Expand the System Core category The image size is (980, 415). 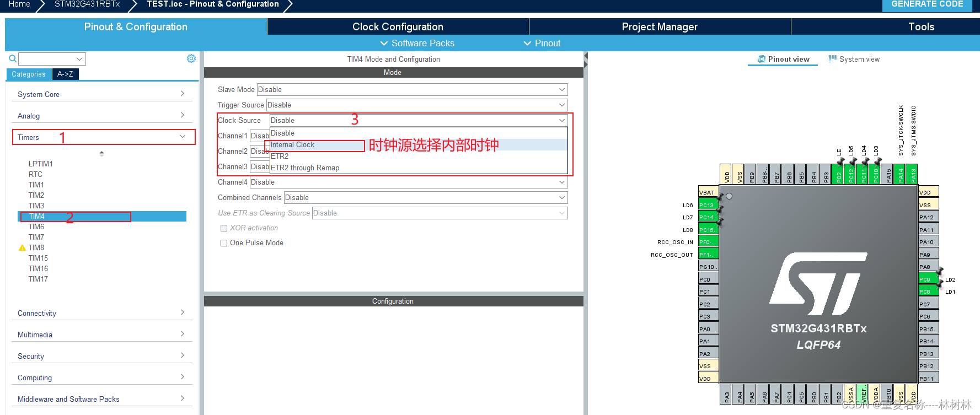coord(102,94)
